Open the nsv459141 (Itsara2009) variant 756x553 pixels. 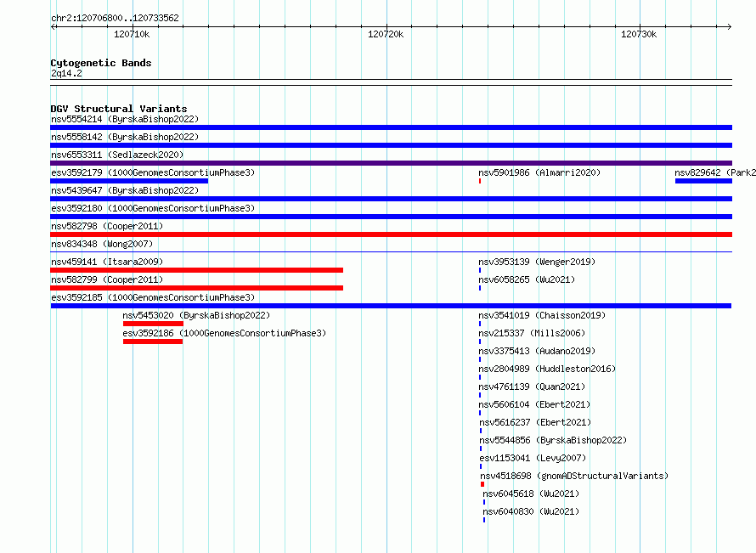107,262
